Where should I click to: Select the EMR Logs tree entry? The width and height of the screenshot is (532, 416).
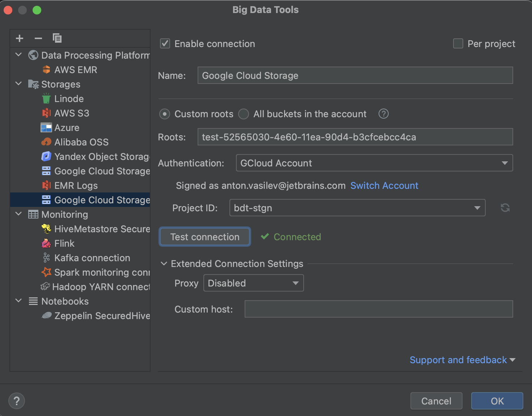tap(76, 185)
